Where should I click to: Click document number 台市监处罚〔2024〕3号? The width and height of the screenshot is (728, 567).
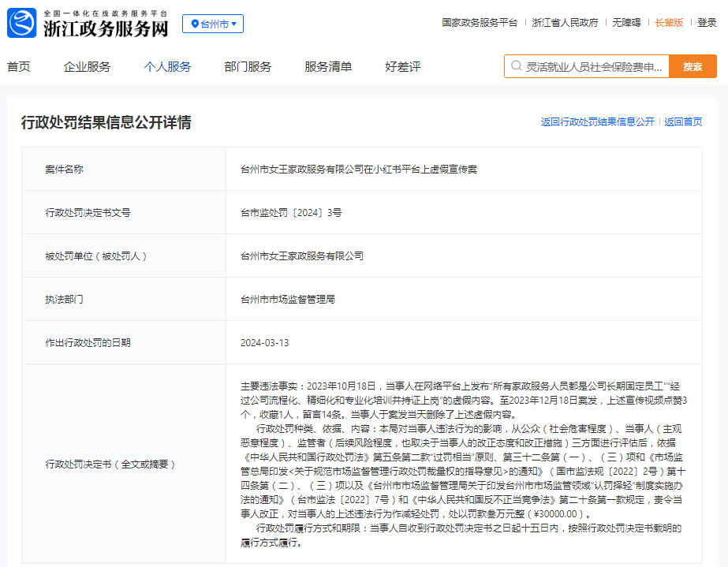291,212
